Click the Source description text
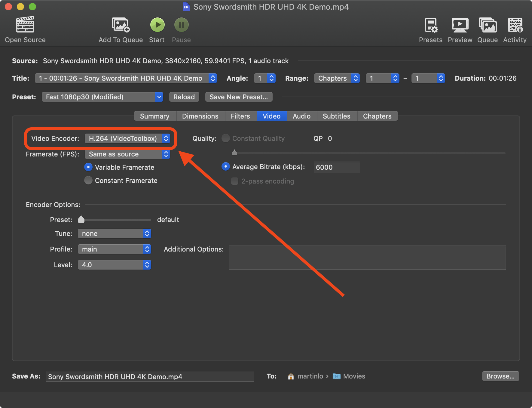 click(166, 61)
